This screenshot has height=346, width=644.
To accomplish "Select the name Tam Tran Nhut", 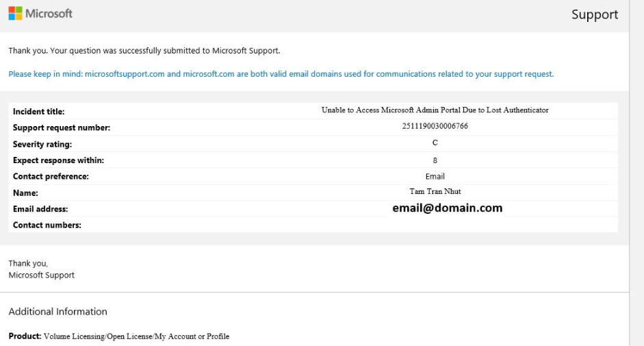I will (x=435, y=191).
